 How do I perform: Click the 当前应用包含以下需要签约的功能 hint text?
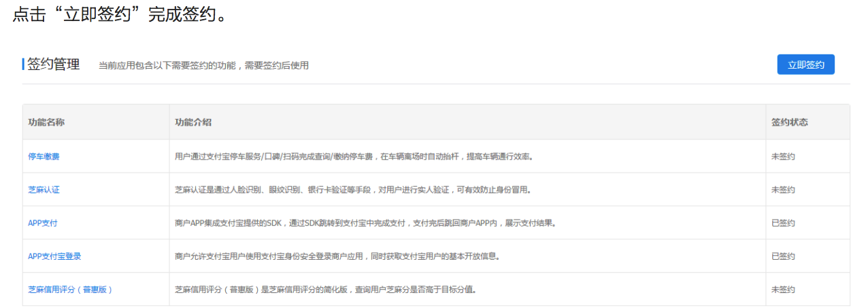pyautogui.click(x=203, y=66)
